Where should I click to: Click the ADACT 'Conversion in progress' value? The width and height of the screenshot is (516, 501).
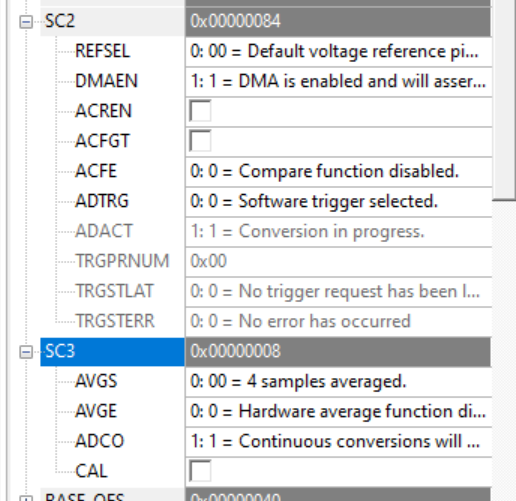point(338,231)
